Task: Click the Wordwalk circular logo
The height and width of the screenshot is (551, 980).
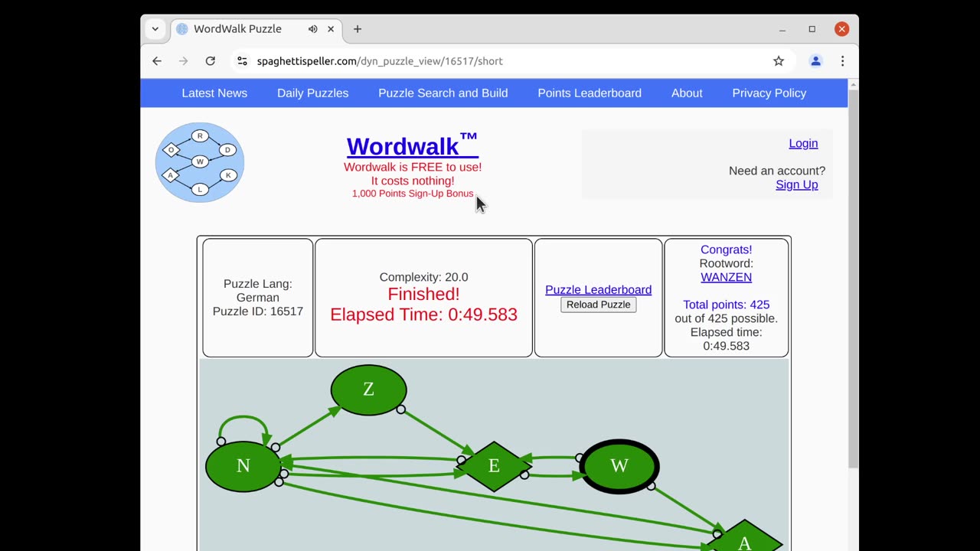Action: [x=200, y=162]
